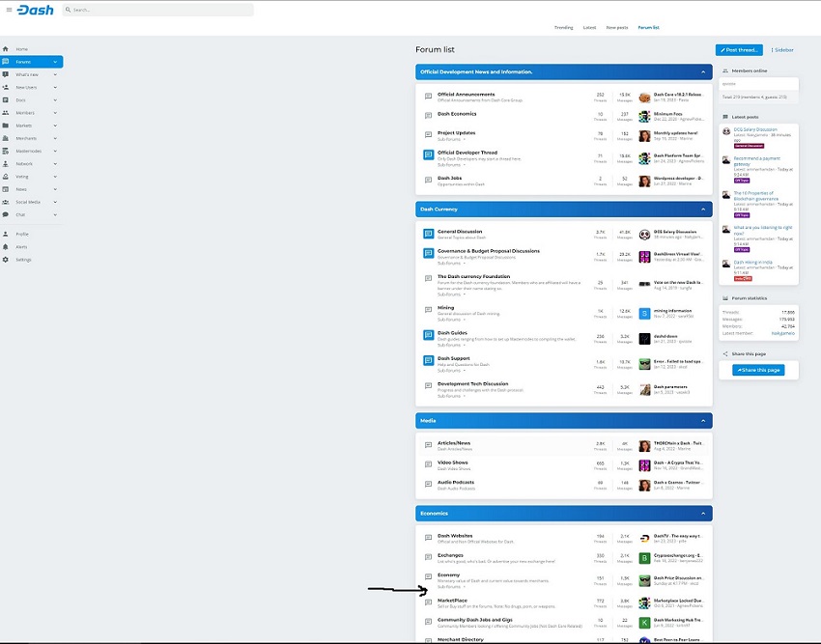821x644 pixels.
Task: Switch to the Trending tab
Action: [563, 27]
